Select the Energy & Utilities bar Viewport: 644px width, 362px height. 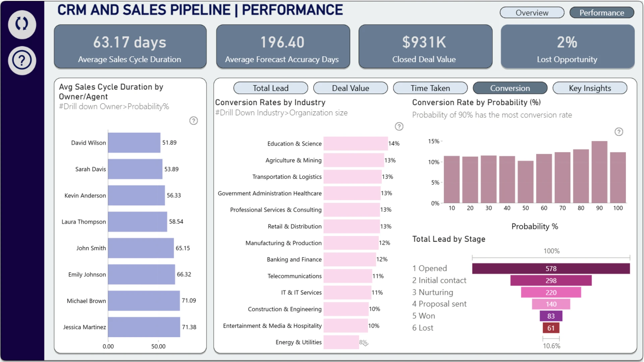coord(341,342)
